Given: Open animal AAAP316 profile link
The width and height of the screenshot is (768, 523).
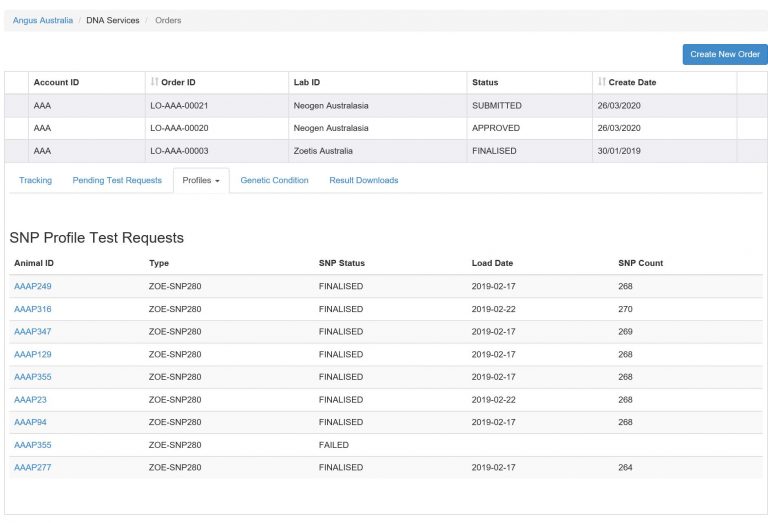Looking at the screenshot, I should click(x=33, y=310).
